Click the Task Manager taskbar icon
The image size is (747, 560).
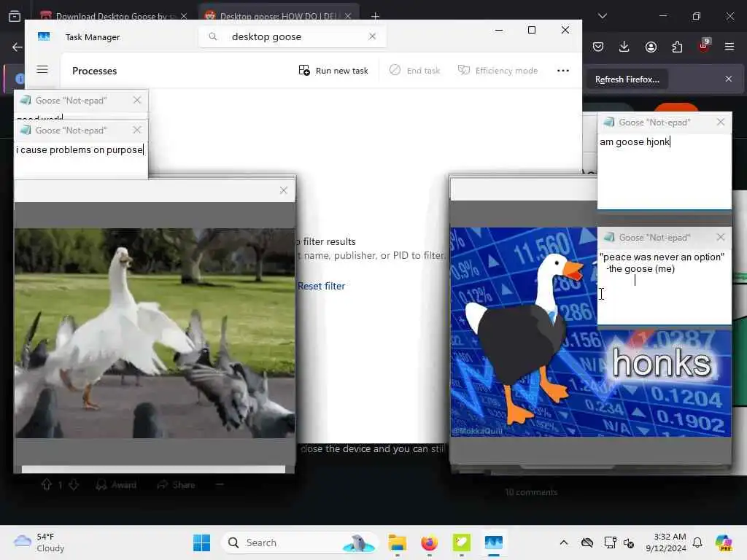point(494,542)
